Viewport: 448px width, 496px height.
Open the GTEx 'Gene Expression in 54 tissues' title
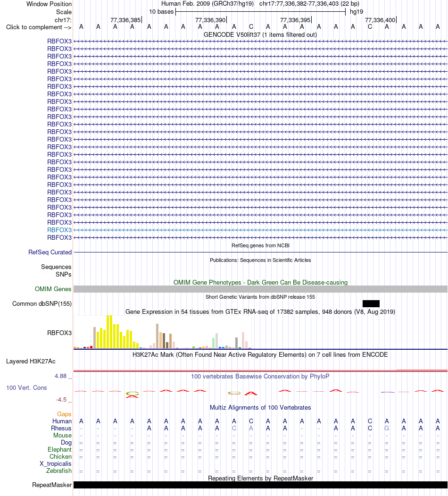260,312
